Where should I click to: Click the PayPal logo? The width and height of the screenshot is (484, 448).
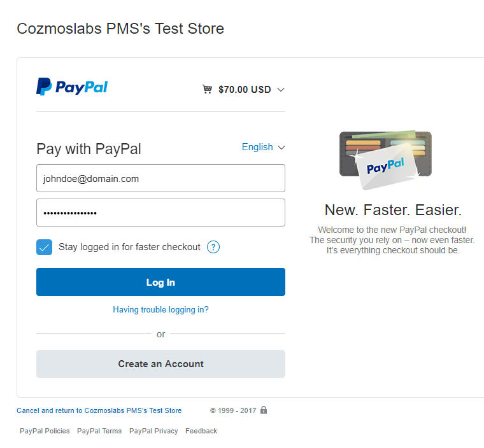(72, 87)
